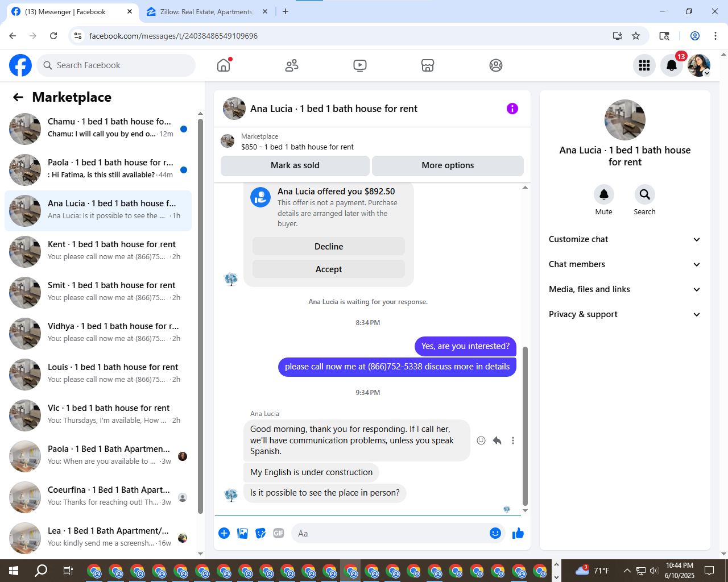Open Vidhya 1 bed 1 bath conversation

98,334
